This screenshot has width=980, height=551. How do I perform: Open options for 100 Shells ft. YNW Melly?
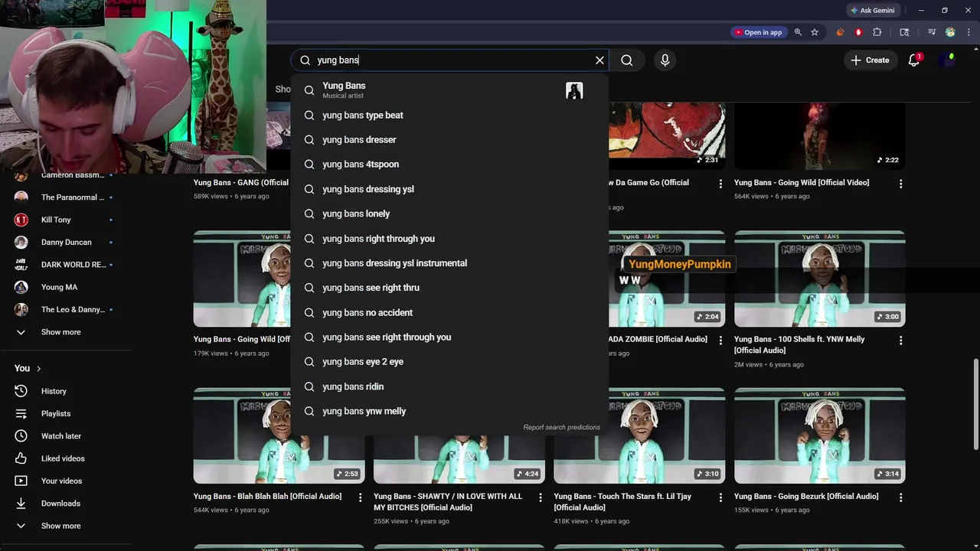pos(900,341)
